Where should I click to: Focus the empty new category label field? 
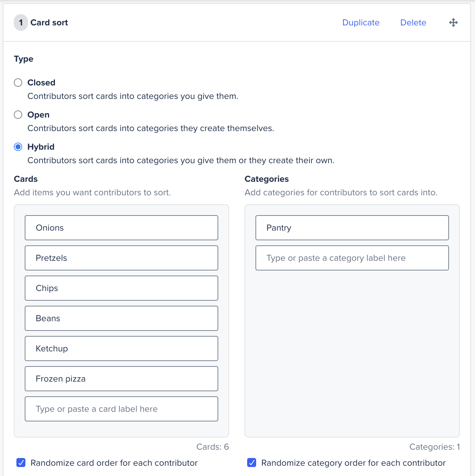(352, 258)
